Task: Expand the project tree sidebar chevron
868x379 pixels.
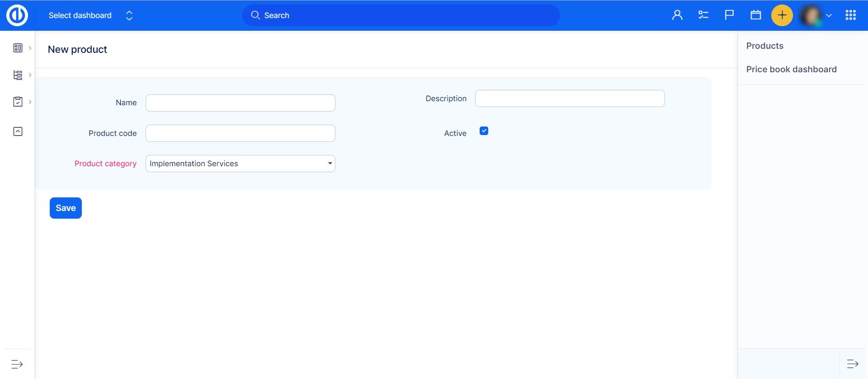Action: [x=30, y=75]
